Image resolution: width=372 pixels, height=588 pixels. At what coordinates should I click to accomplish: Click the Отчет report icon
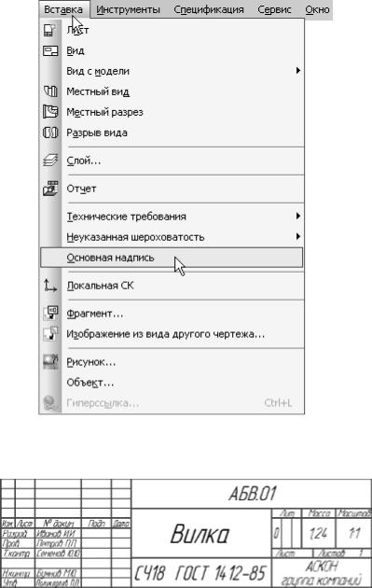tap(50, 189)
